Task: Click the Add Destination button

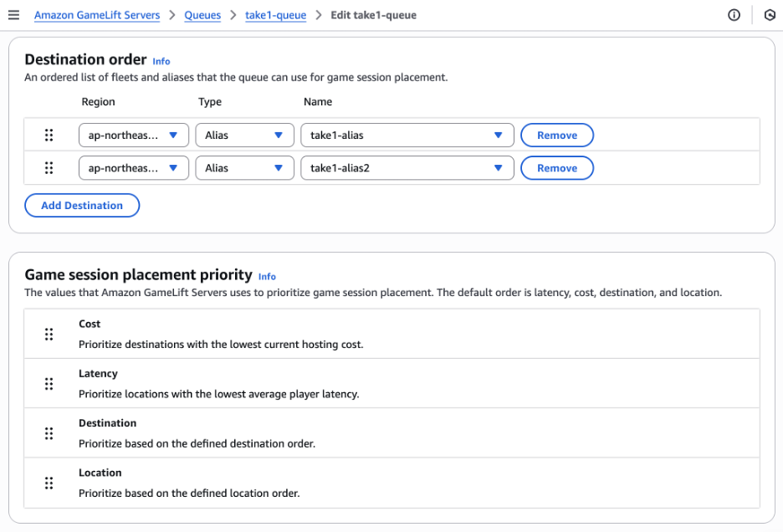Action: 82,205
